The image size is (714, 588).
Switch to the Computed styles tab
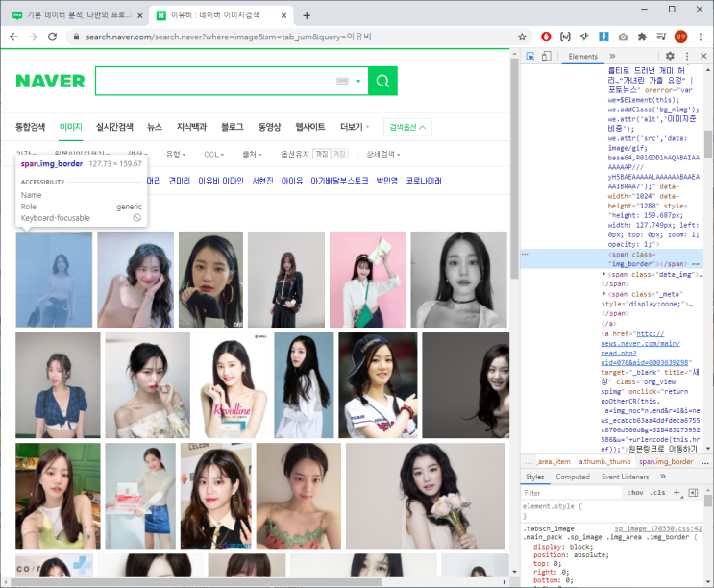[x=573, y=477]
